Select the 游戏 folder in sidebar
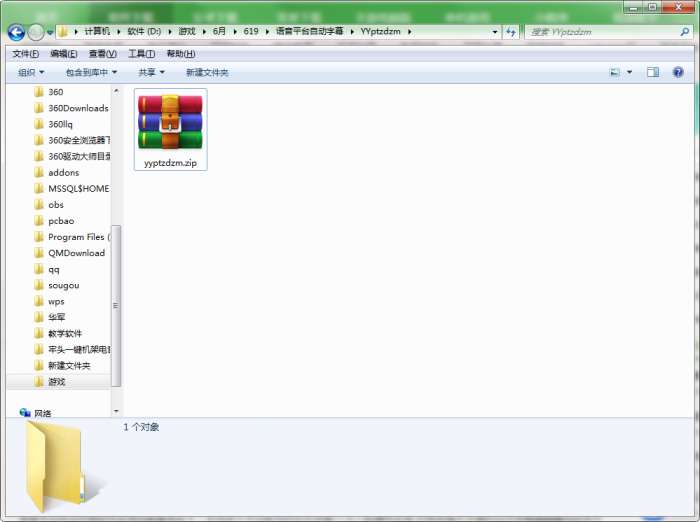Screen dimensions: 700x522 click(x=59, y=382)
